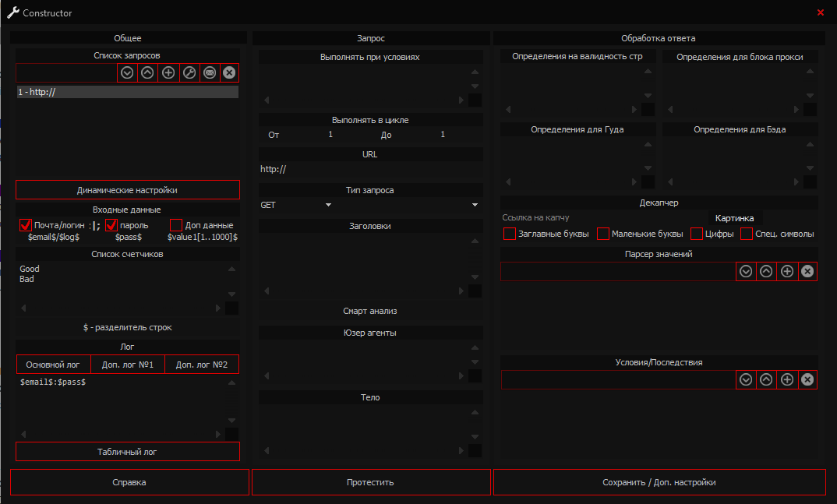Add a new Условия/Последствия entry
The image size is (837, 504).
tap(787, 379)
